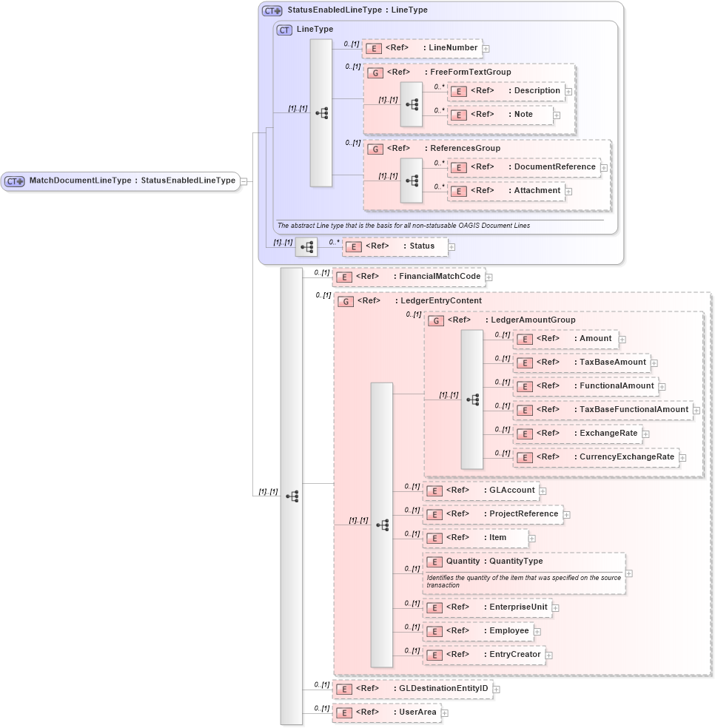715x728 pixels.
Task: Expand the GLDestinationEntityID element
Action: 496,688
